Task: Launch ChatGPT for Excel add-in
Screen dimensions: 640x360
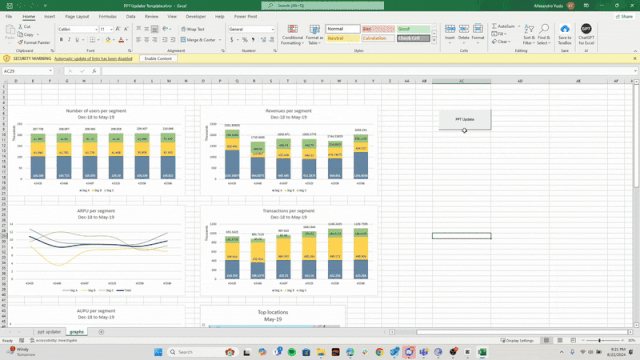Action: [x=586, y=35]
